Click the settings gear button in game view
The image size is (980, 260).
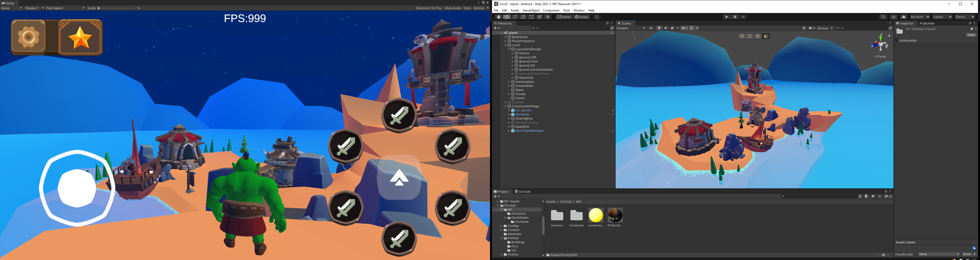point(29,37)
